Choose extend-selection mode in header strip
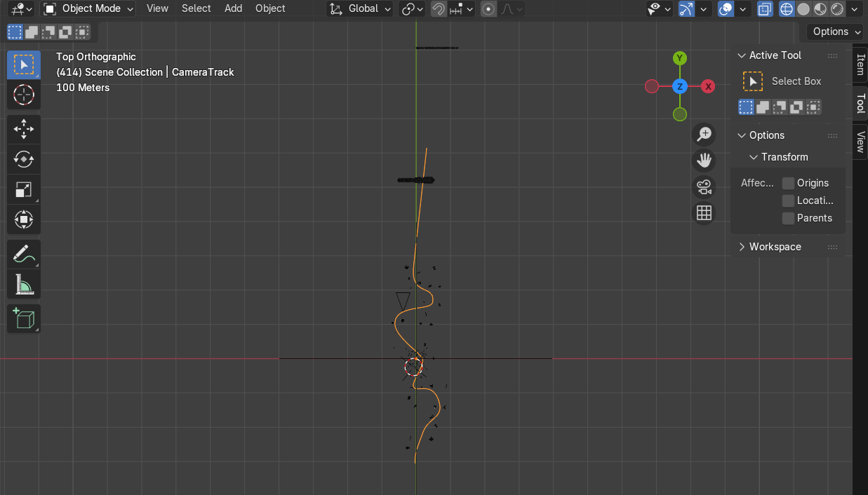The height and width of the screenshot is (495, 868). [x=32, y=32]
